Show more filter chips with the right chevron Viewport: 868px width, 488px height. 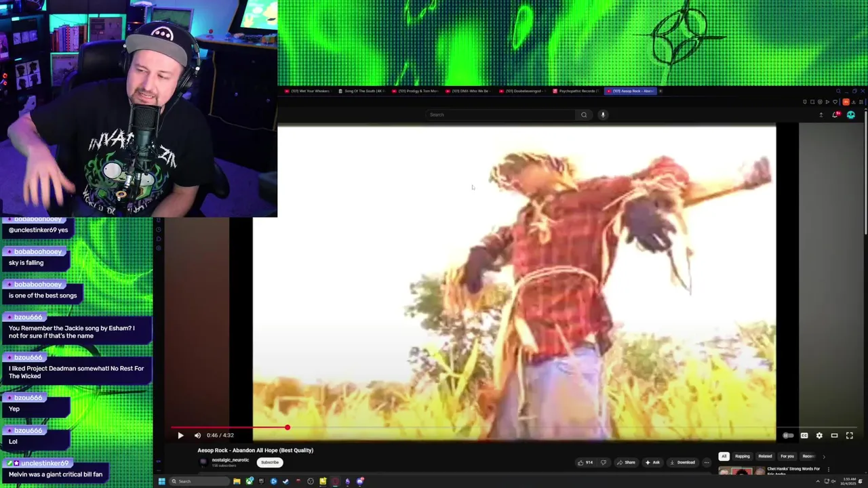(824, 456)
